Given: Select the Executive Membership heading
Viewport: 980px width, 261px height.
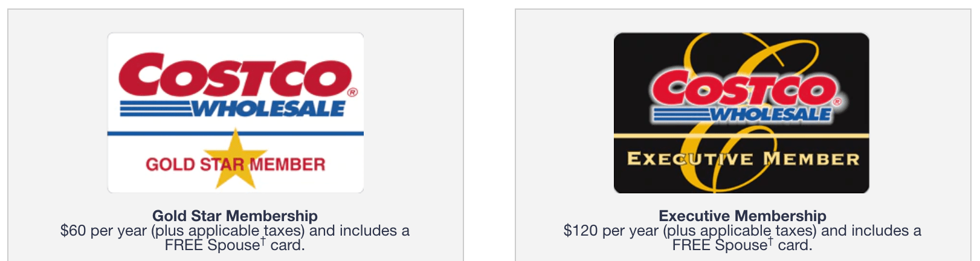Looking at the screenshot, I should click(x=743, y=216).
